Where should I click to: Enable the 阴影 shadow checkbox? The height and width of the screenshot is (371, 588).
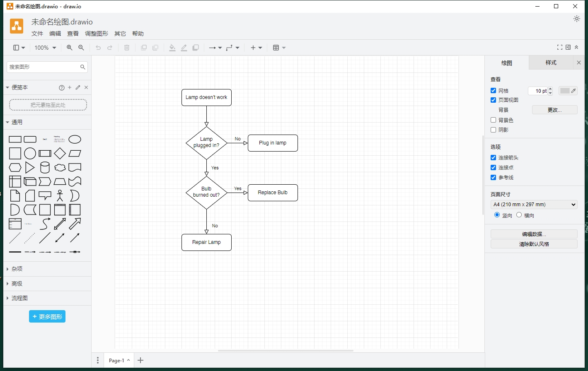click(x=493, y=130)
